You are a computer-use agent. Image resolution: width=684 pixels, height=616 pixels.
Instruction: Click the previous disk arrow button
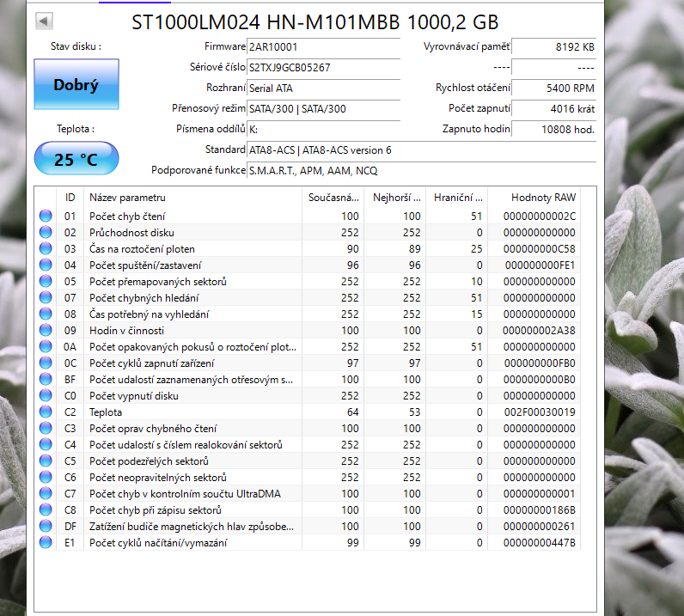(x=44, y=21)
